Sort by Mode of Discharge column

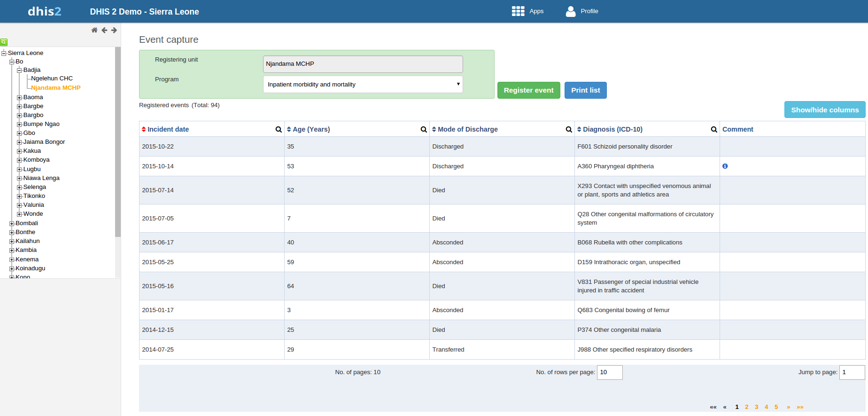click(467, 129)
